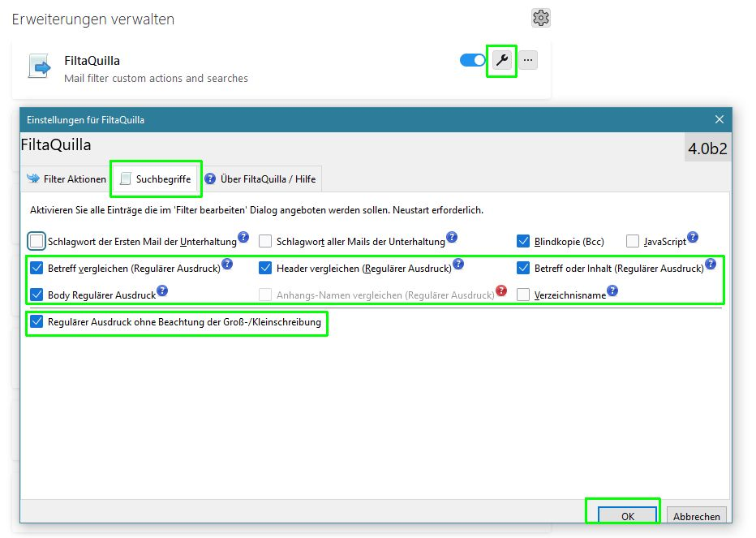Open FiltaQuilla options with wrench icon
Viewport: 756px width, 538px height.
click(502, 60)
